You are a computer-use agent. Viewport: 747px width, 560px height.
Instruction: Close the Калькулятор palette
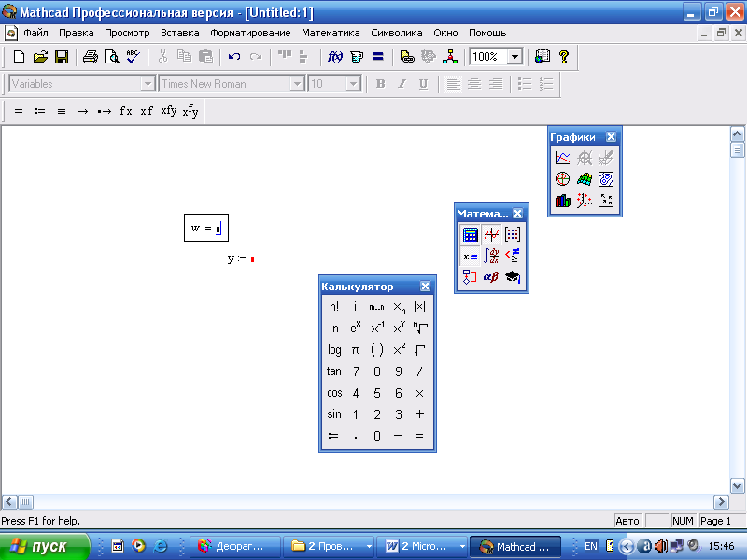(x=425, y=287)
